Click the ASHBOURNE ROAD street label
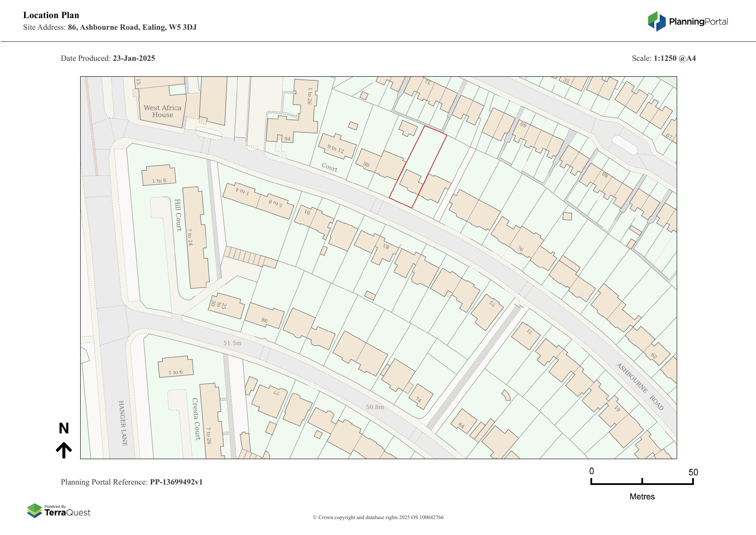 pos(640,386)
